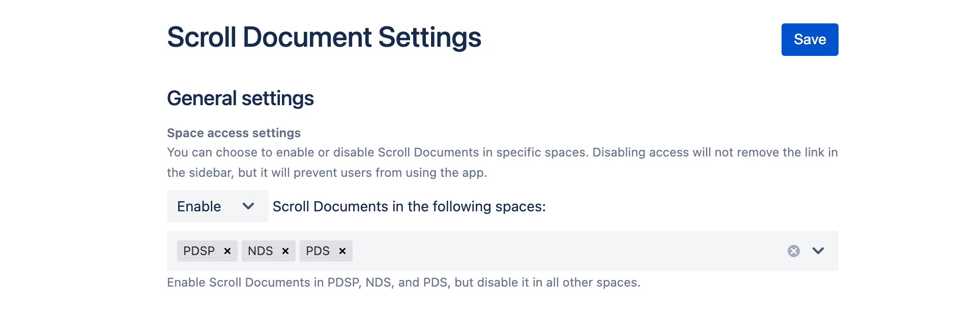Click the chevron on the Enable dropdown

coord(249,206)
